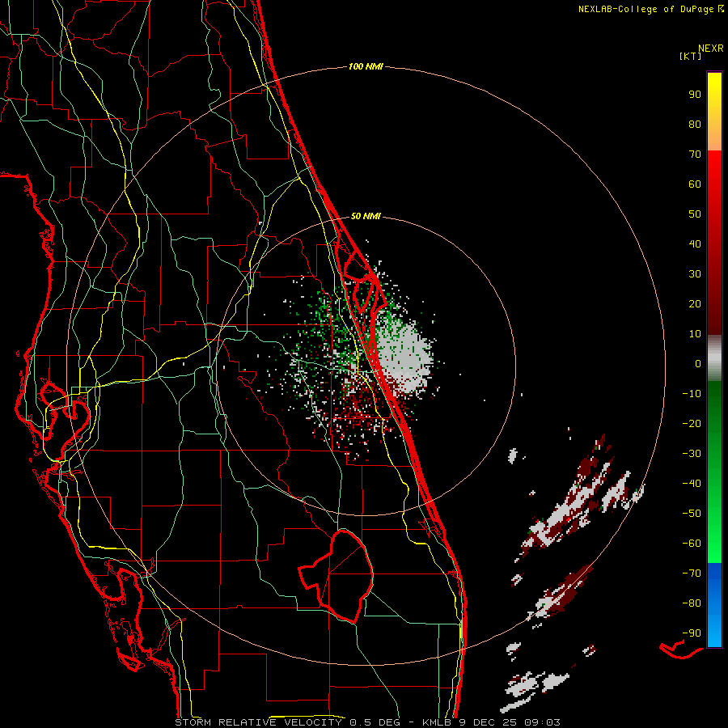Click the 30 value on the velocity scale
Image resolution: width=728 pixels, height=728 pixels.
(695, 274)
